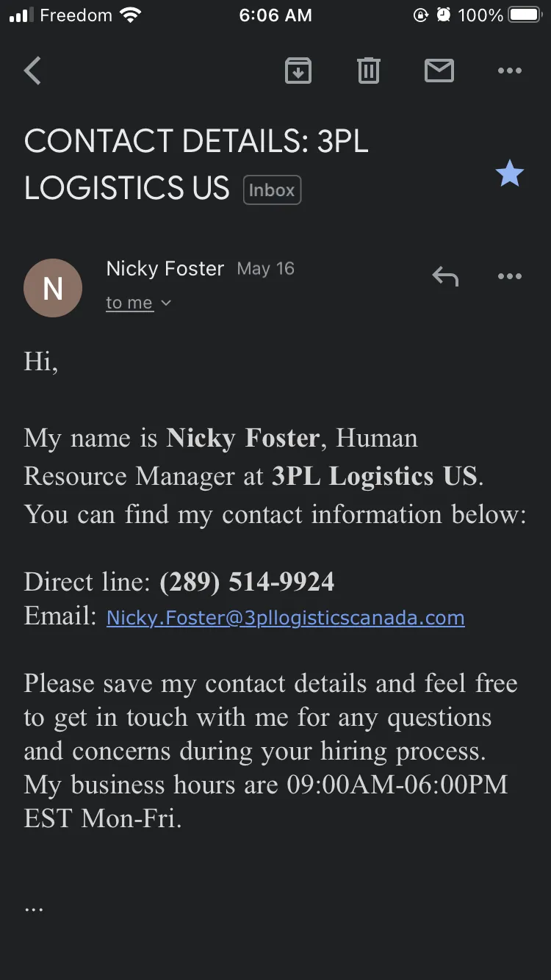Tap the Wi-Fi status icon
The width and height of the screenshot is (551, 980).
tap(131, 15)
